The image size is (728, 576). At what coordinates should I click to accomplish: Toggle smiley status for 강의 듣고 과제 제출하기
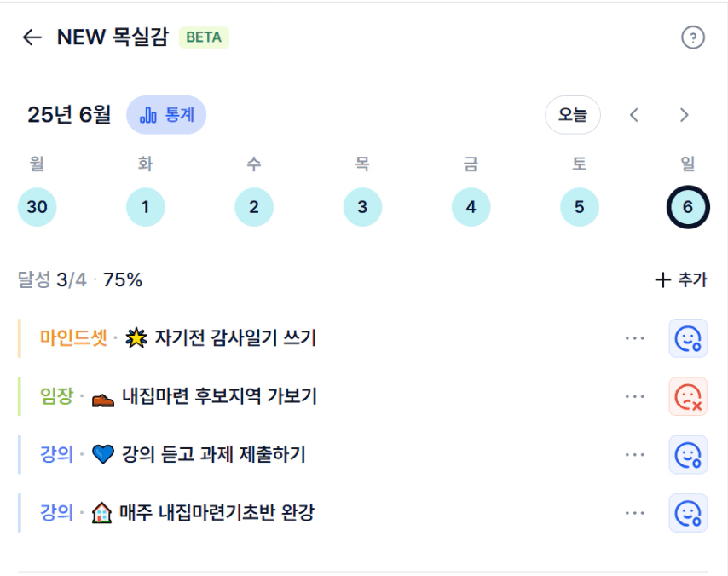tap(688, 455)
